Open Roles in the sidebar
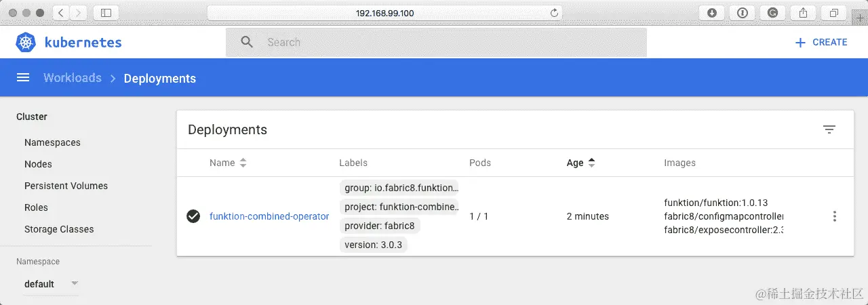The height and width of the screenshot is (305, 868). (x=36, y=207)
